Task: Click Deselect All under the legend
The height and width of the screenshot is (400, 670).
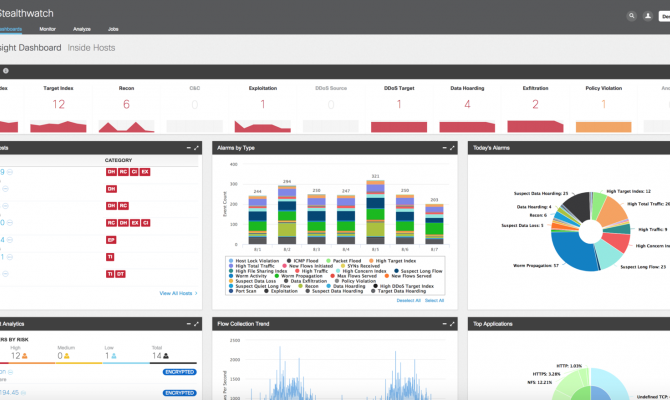Action: pos(408,300)
